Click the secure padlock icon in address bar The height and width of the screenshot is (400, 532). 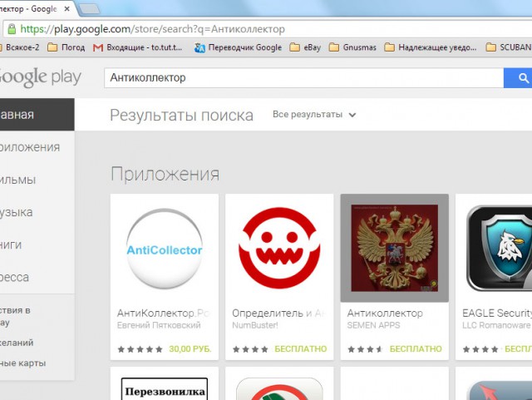[x=12, y=29]
